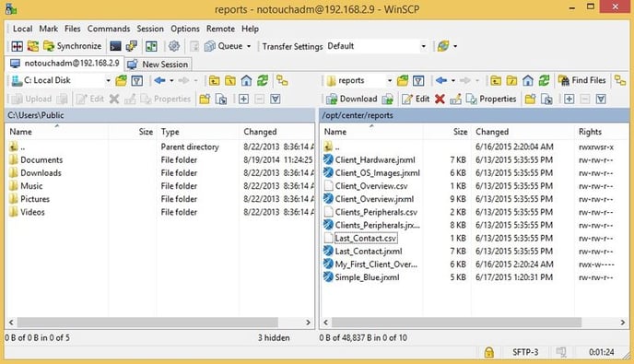Click local panel back arrow
This screenshot has width=634, height=364.
[x=159, y=80]
